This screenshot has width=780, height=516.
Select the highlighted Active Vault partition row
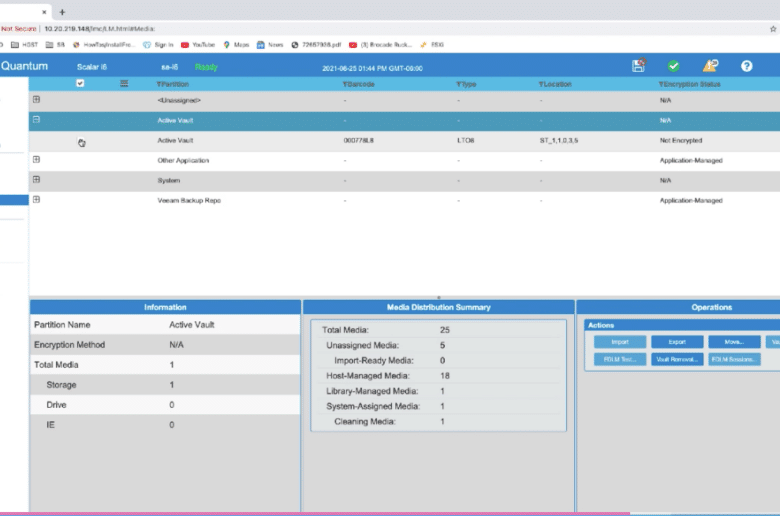click(404, 120)
